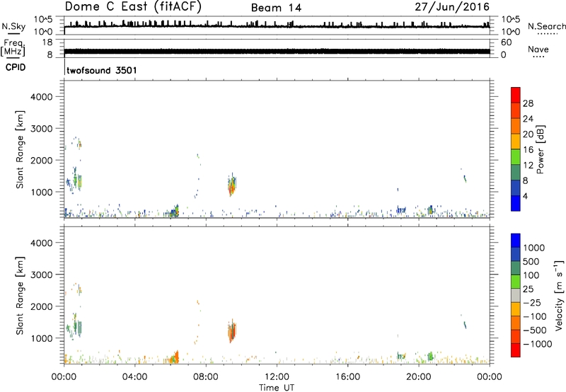This screenshot has width=566, height=392.
Task: Click the 09:30 orange echo cluster in velocity panel
Action: 232,332
